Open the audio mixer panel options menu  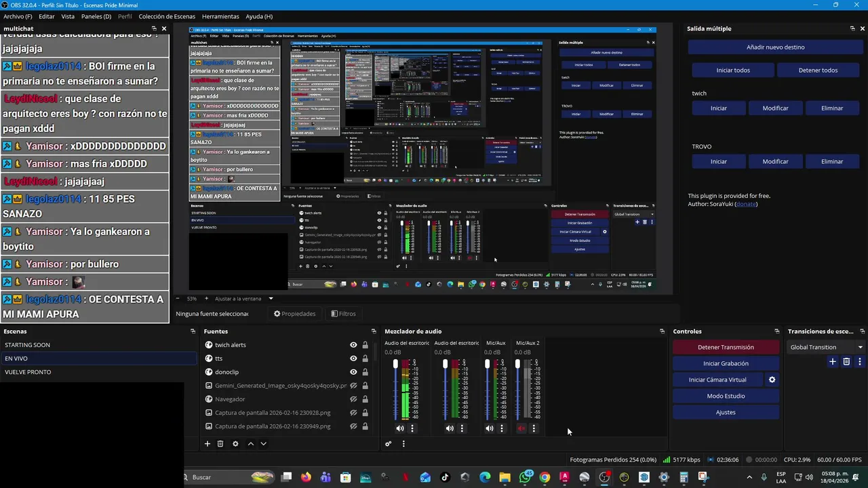click(403, 444)
